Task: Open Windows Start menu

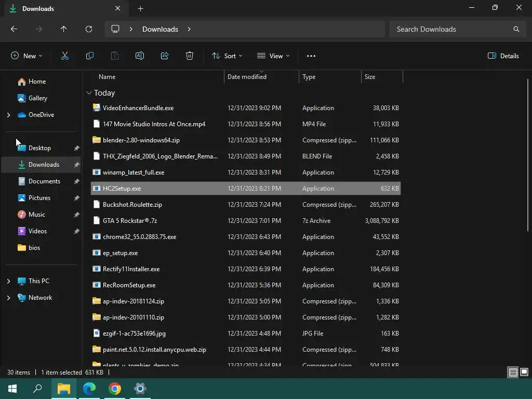Action: [12, 389]
